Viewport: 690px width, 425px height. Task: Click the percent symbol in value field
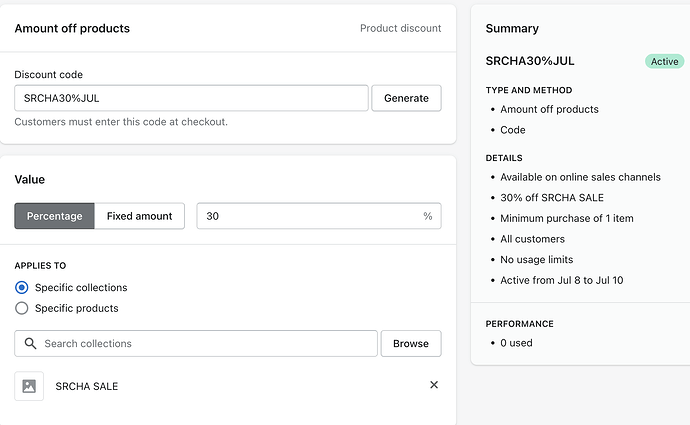pos(428,216)
